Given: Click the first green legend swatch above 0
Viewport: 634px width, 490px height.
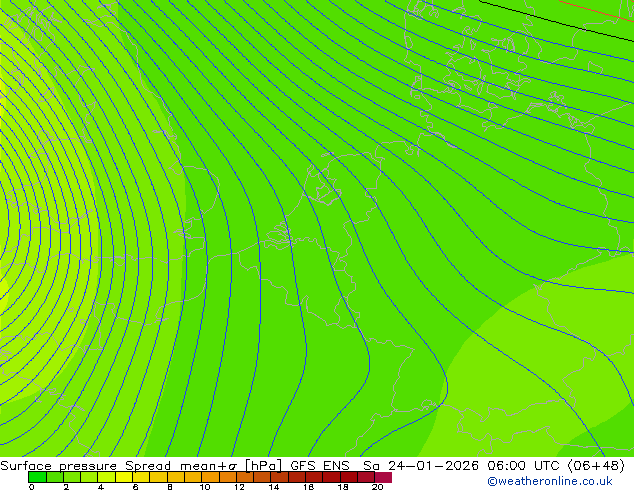Looking at the screenshot, I should (37, 477).
